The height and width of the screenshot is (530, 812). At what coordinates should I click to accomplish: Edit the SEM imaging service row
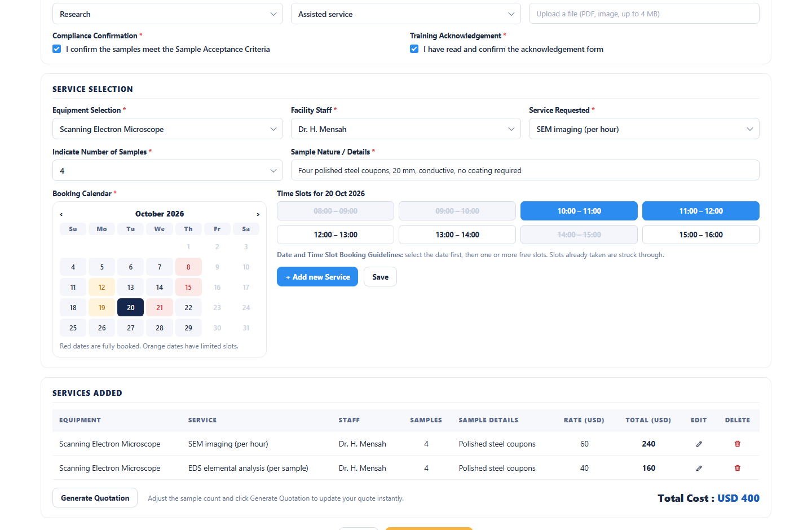(699, 444)
